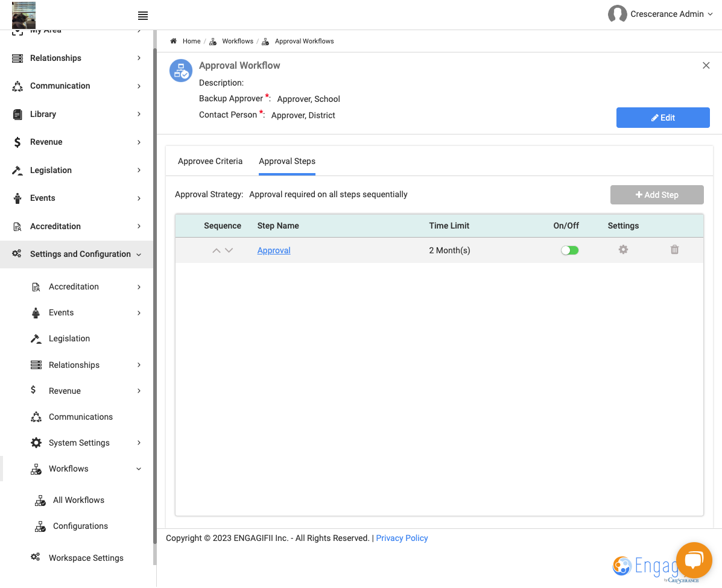Screen dimensions: 722x588
Task: Go to Home breadcrumb link
Action: point(192,41)
